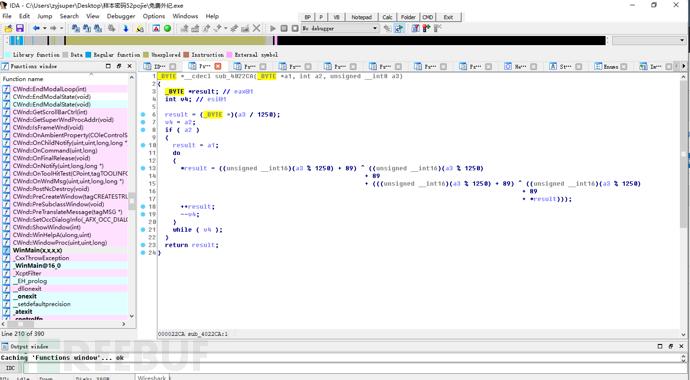Image resolution: width=690 pixels, height=380 pixels.
Task: Open the File menu
Action: point(7,16)
